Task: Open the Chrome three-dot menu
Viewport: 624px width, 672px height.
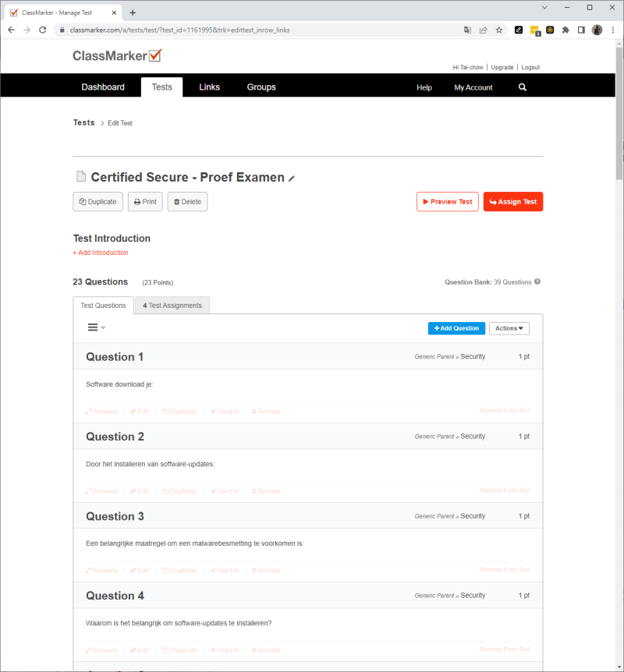Action: pos(613,30)
